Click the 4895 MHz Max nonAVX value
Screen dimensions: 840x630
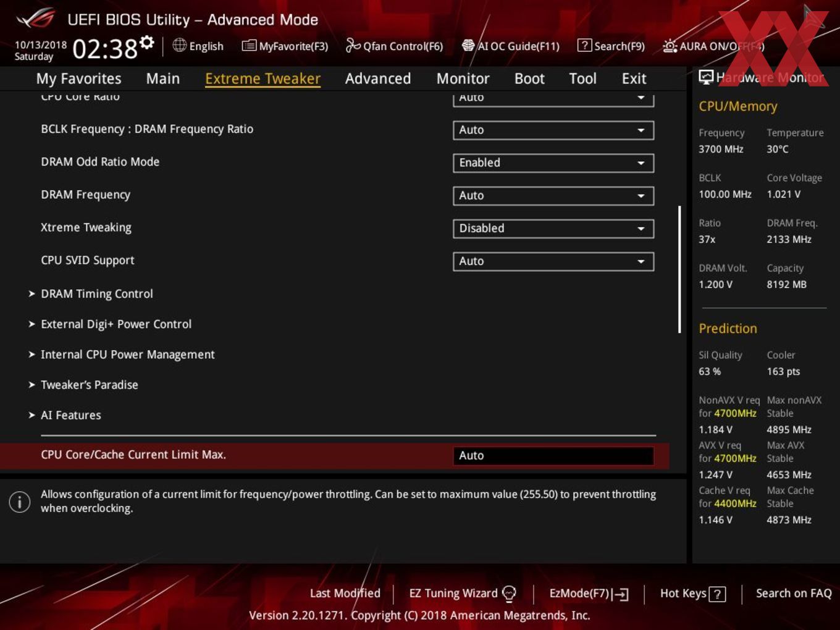point(789,429)
